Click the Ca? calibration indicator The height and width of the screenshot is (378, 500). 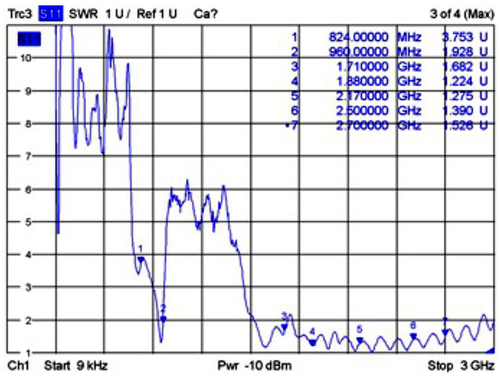[206, 14]
